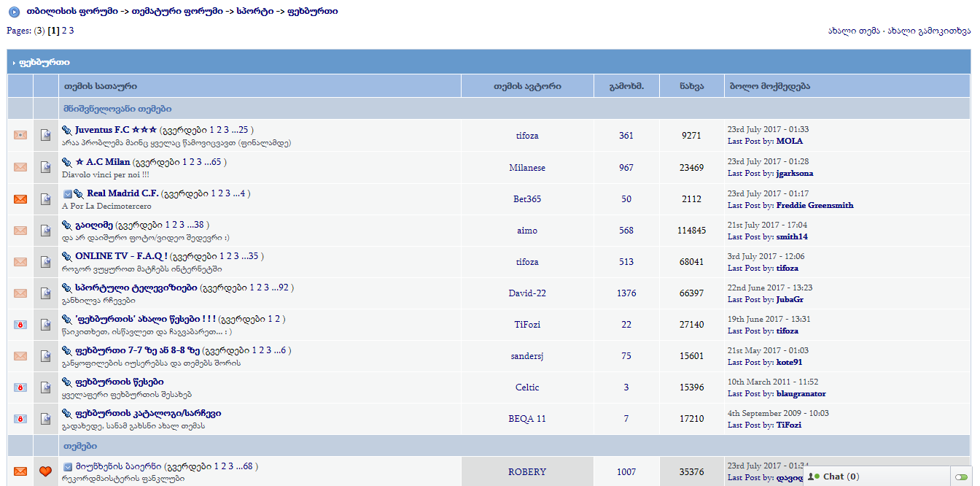Click envelope icon in David-22's topic row
This screenshot has width=980, height=486.
pyautogui.click(x=20, y=293)
